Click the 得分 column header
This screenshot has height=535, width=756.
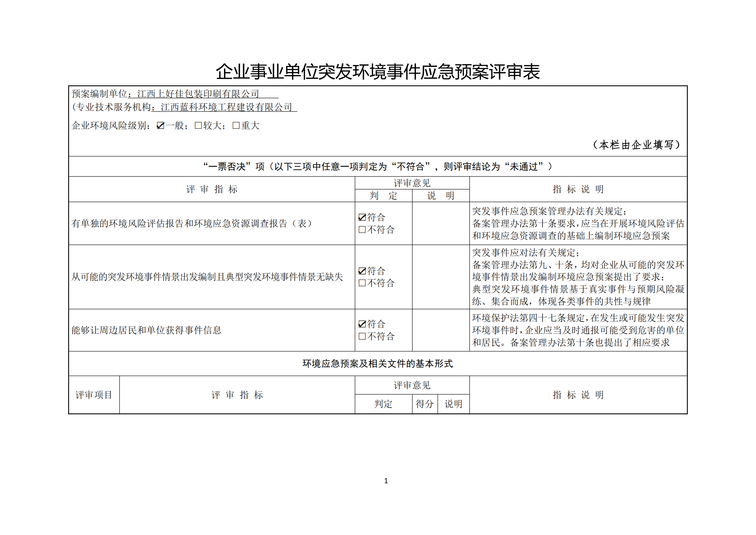pos(425,404)
